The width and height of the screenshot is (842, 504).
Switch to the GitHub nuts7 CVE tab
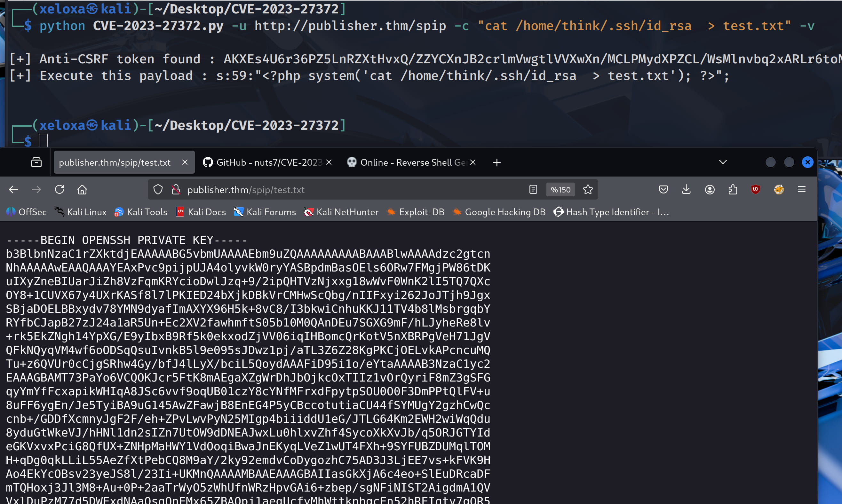coord(265,162)
